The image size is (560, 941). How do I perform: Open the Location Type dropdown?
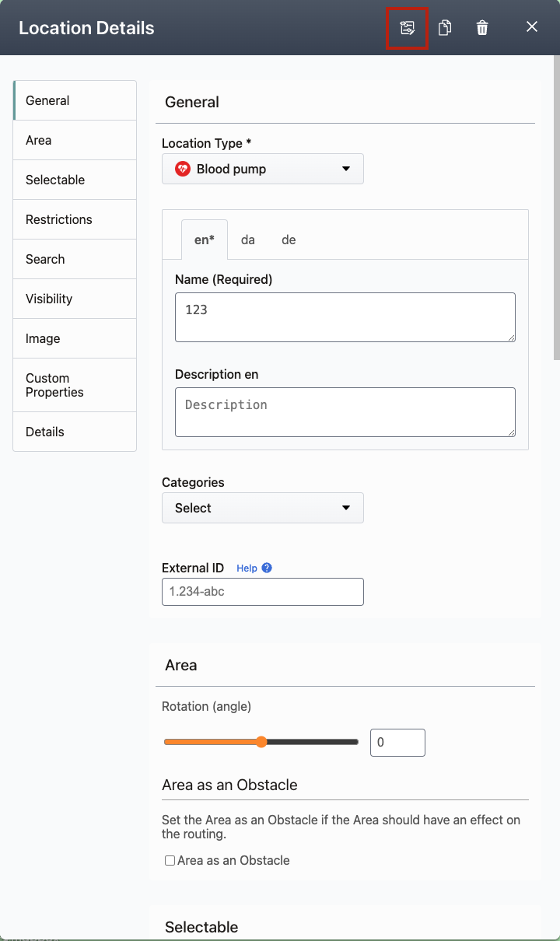click(263, 169)
